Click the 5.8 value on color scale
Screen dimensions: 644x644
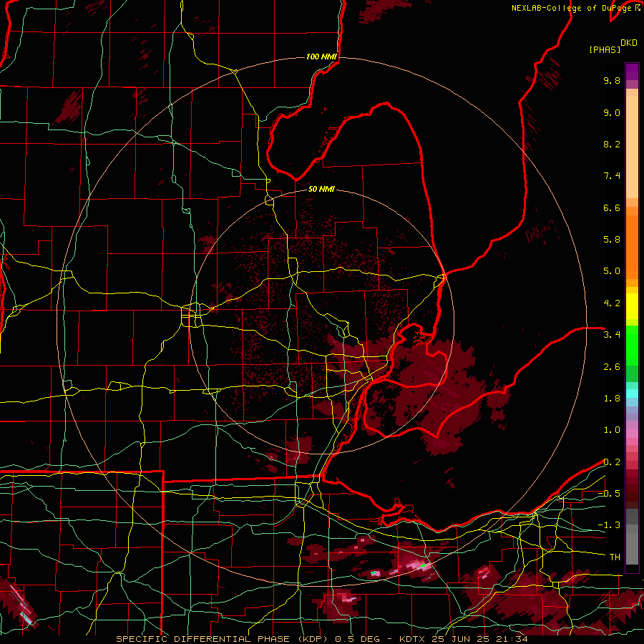612,240
